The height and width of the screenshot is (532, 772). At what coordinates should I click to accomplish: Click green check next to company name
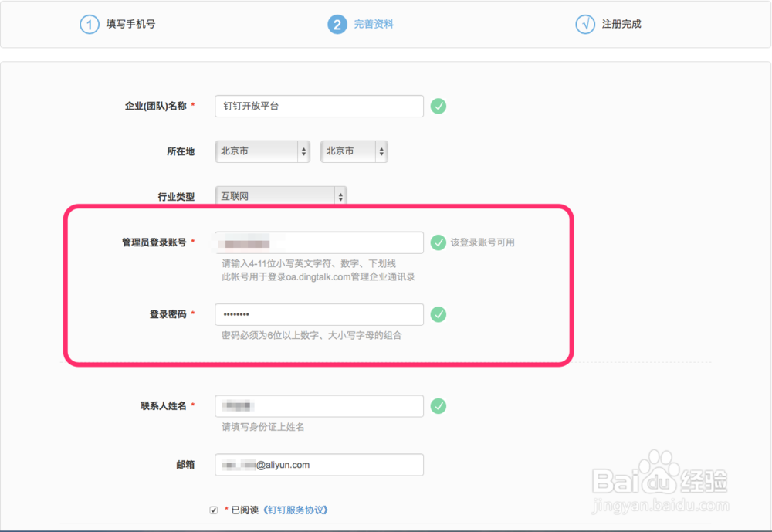point(438,106)
